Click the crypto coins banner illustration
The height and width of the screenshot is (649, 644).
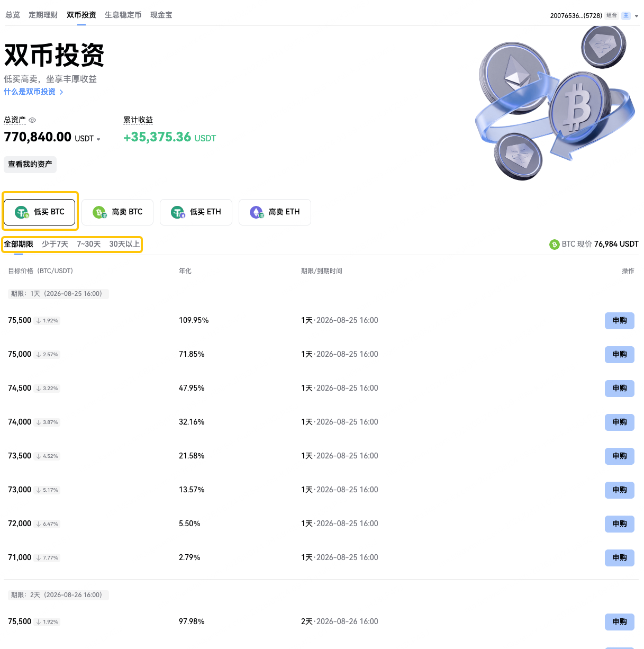556,102
